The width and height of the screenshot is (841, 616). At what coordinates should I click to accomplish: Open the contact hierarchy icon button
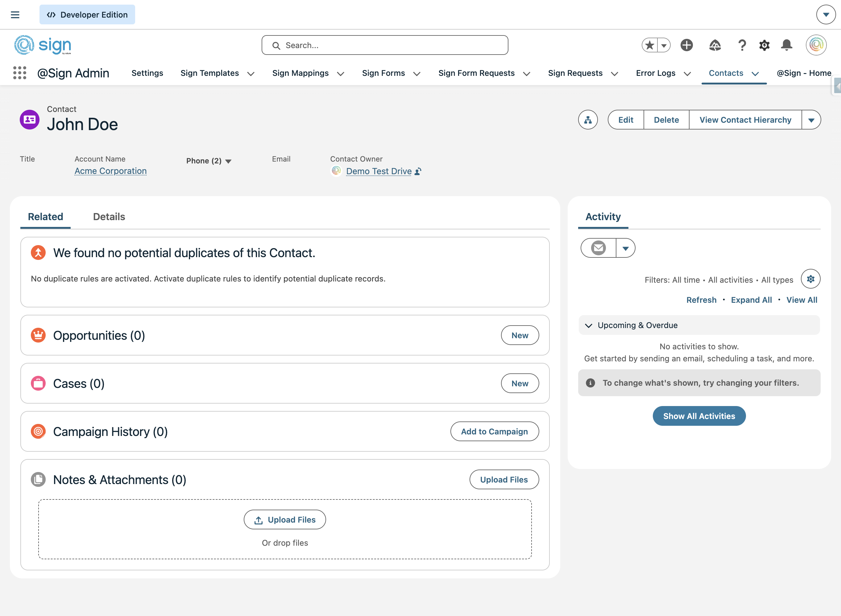coord(588,120)
